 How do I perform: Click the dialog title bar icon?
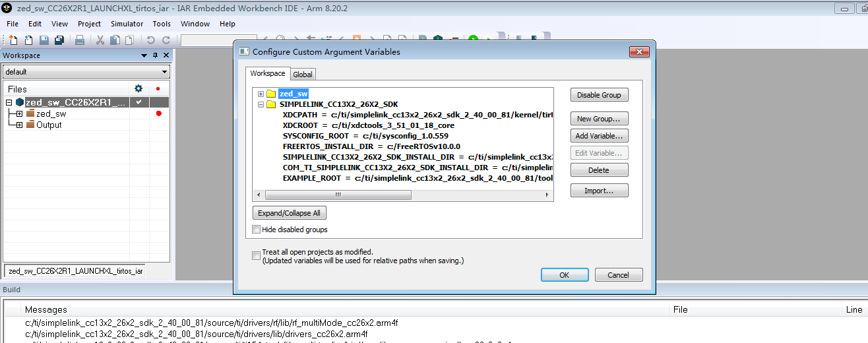point(244,51)
